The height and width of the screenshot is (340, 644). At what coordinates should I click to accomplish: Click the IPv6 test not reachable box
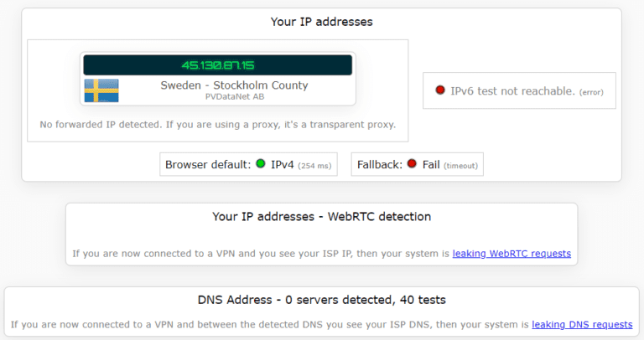[519, 90]
